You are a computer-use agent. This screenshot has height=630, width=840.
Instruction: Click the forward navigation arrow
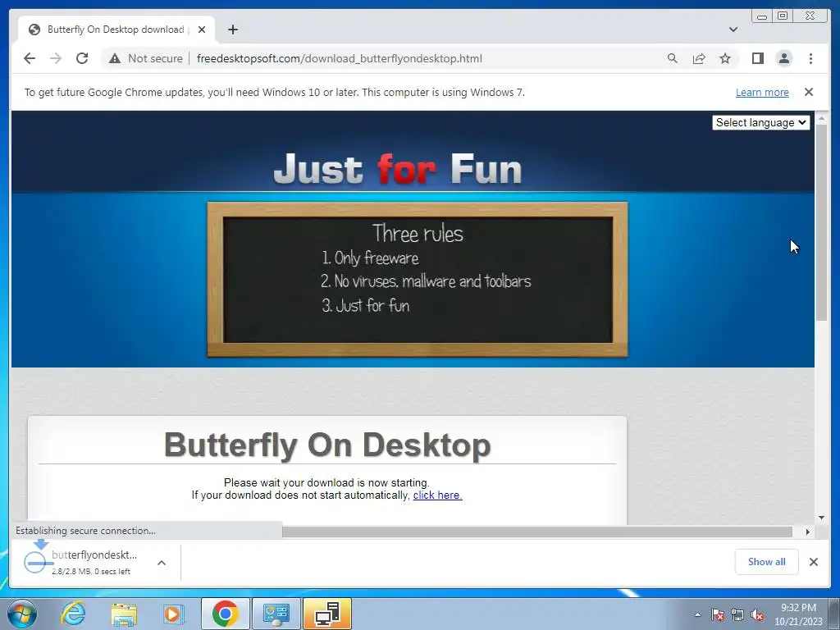[x=56, y=58]
